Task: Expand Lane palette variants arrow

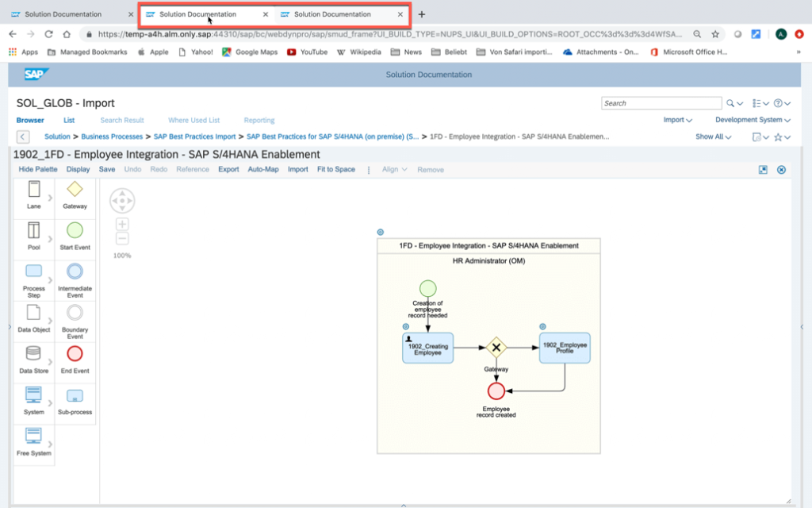Action: (50, 198)
